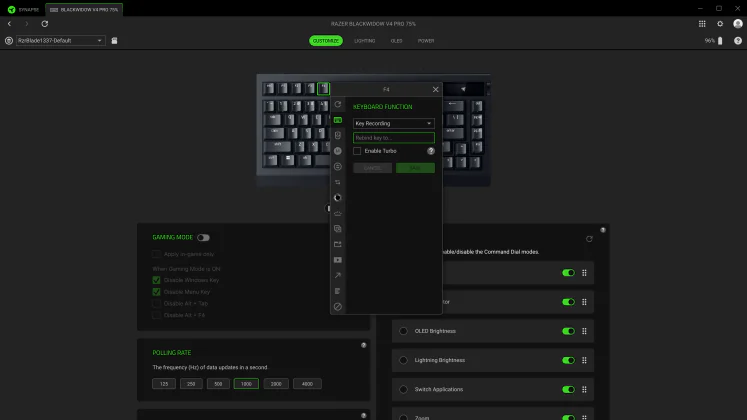Switch to the OLED tab
Viewport: 747px width, 420px height.
pos(396,40)
